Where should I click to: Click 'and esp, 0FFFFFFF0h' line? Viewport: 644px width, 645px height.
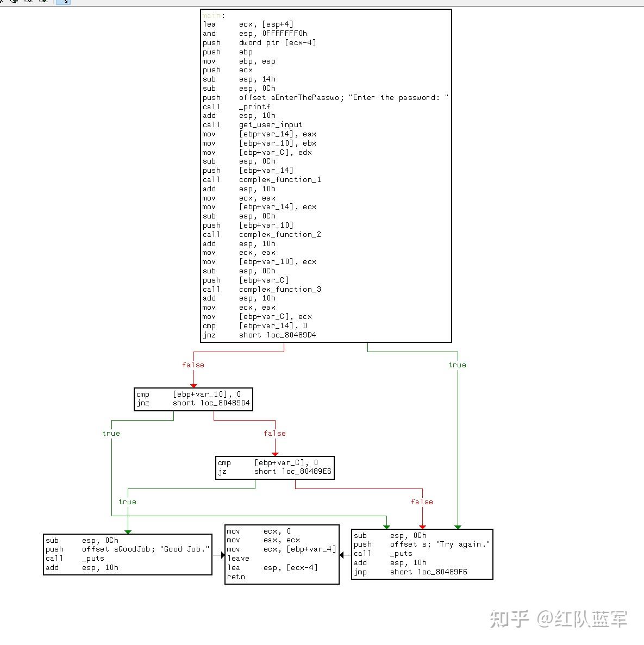coord(255,33)
